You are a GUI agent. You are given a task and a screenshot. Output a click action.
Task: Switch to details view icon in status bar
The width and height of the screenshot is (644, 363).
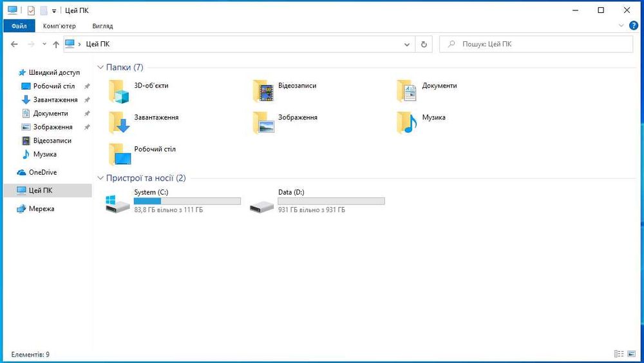point(619,353)
